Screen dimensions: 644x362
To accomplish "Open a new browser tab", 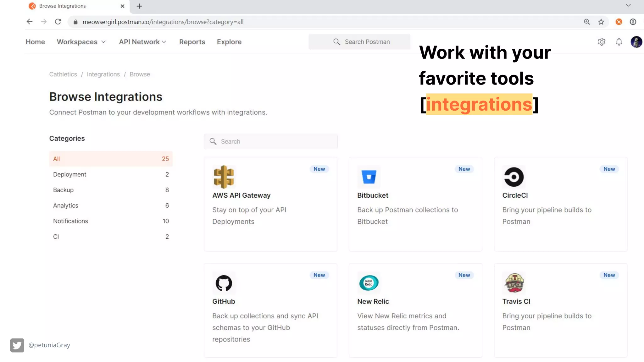I will click(x=139, y=6).
